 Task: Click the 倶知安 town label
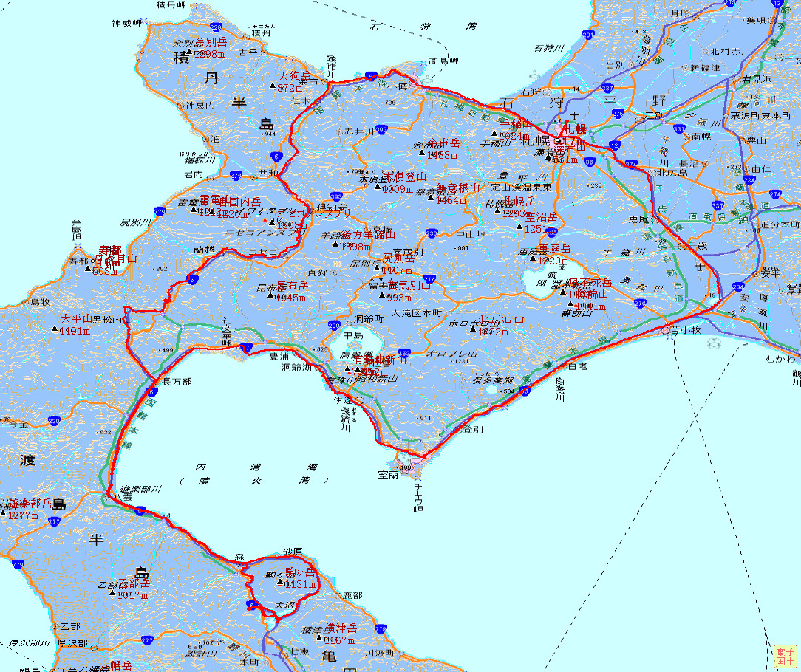coord(330,208)
